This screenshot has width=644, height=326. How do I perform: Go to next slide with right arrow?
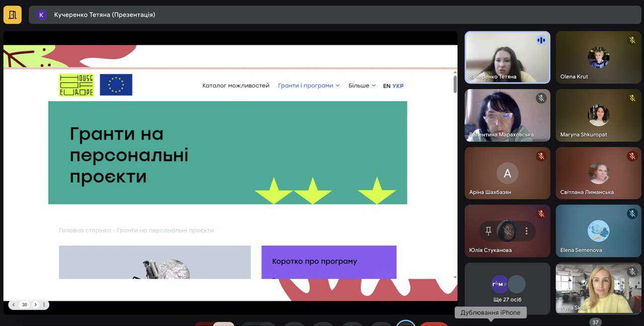pyautogui.click(x=35, y=304)
